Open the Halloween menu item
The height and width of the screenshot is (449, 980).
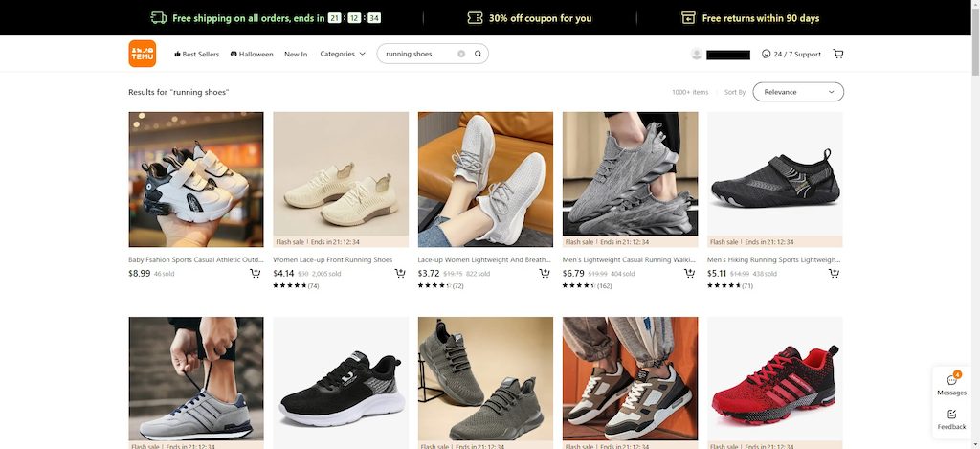click(x=252, y=55)
